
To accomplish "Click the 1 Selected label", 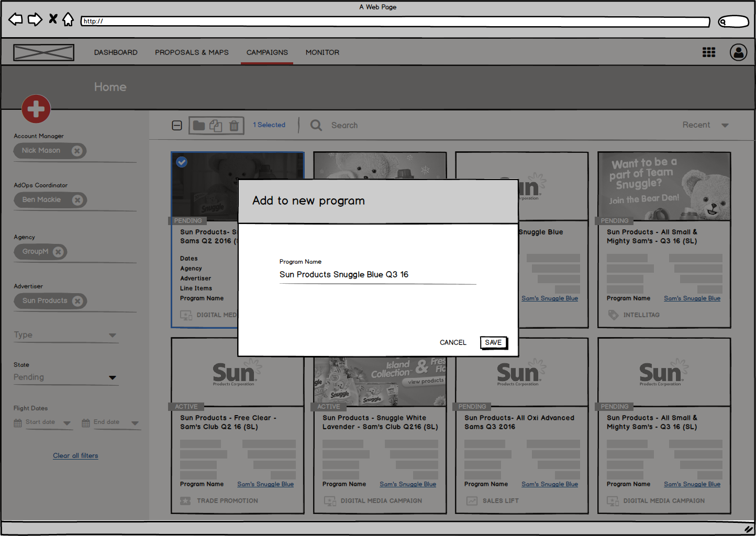I will [269, 125].
